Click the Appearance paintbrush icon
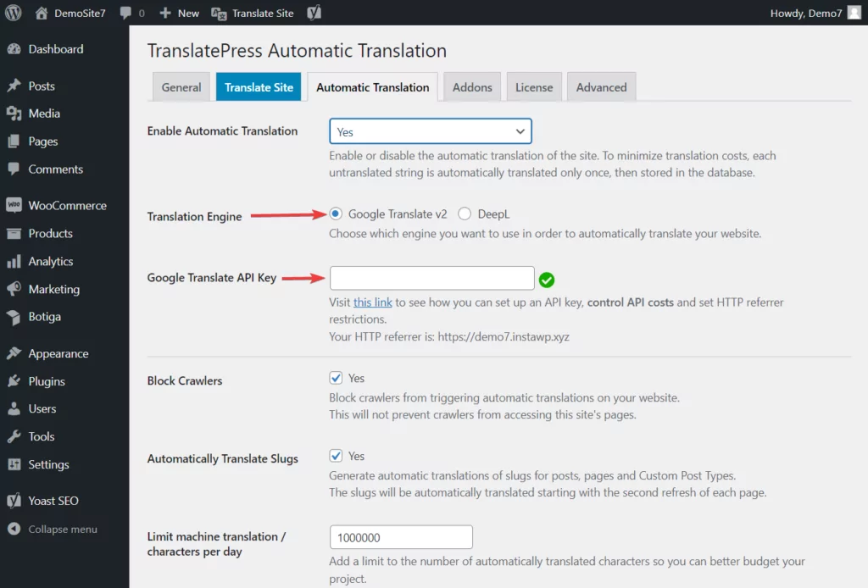This screenshot has height=588, width=868. pyautogui.click(x=14, y=353)
